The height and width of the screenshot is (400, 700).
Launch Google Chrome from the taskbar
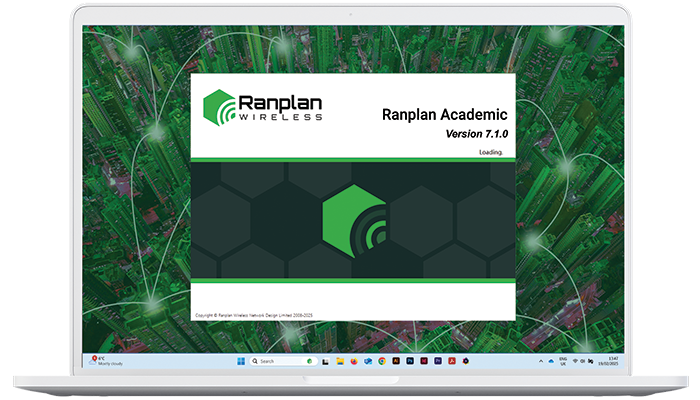tap(382, 361)
